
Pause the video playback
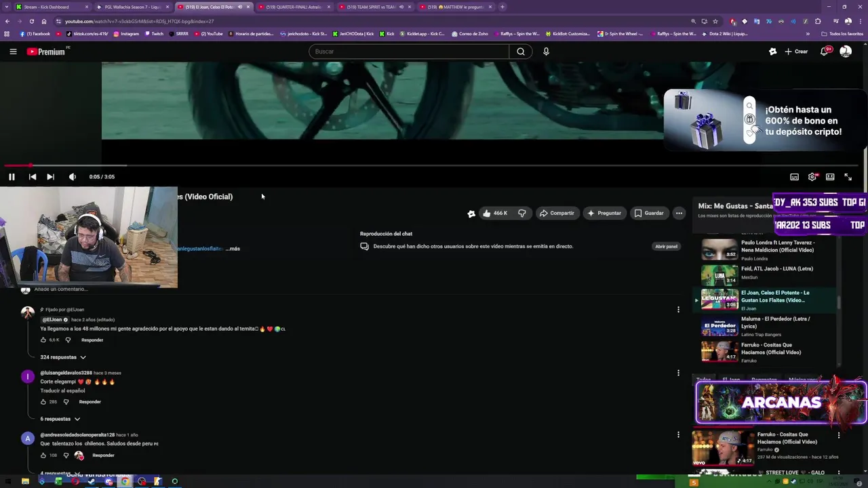tap(12, 177)
